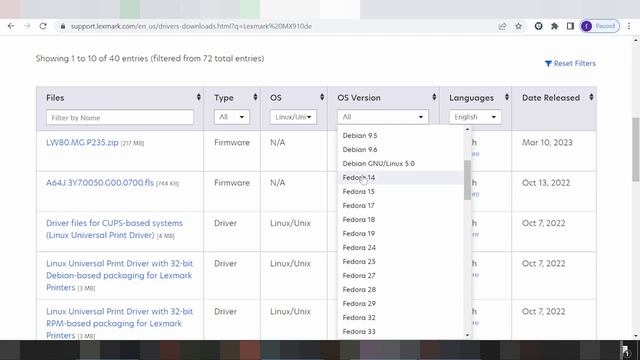The width and height of the screenshot is (640, 360).
Task: Go forward with the browser arrow
Action: 27,26
